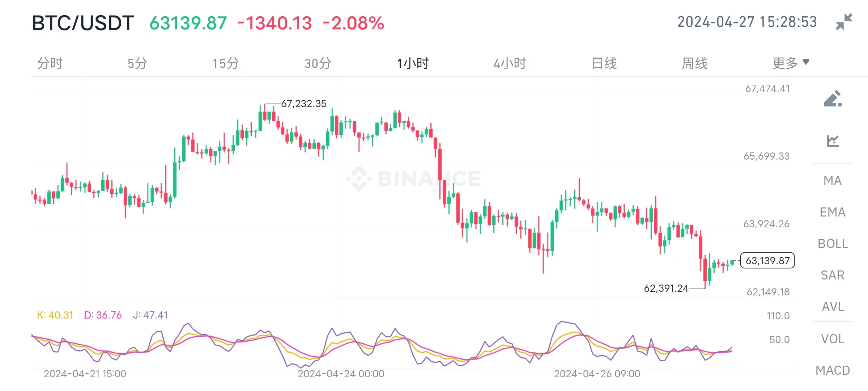Show the AVL indicator
Screen dimensions: 868x391
point(833,307)
